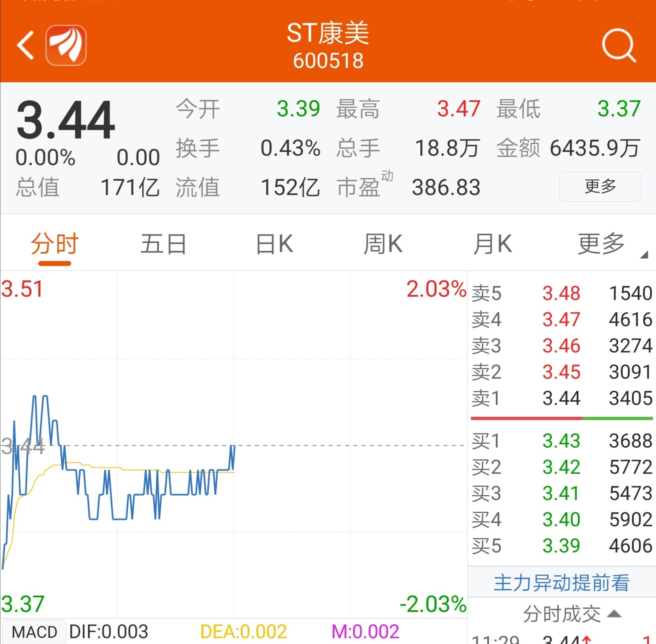656x644 pixels.
Task: Click the MACD indicator button
Action: (x=34, y=632)
